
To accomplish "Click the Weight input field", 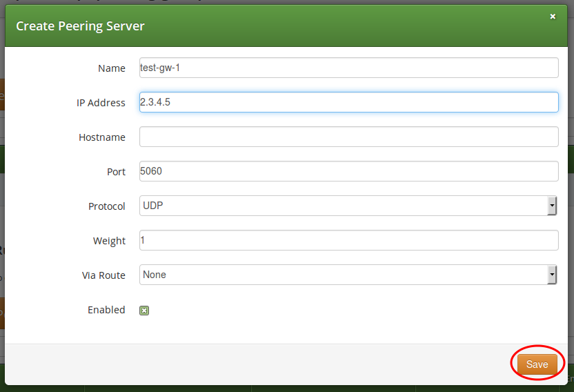I will click(x=348, y=240).
